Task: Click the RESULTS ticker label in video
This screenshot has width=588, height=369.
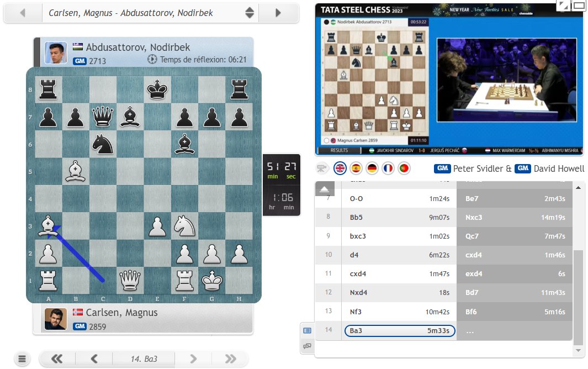Action: click(339, 151)
